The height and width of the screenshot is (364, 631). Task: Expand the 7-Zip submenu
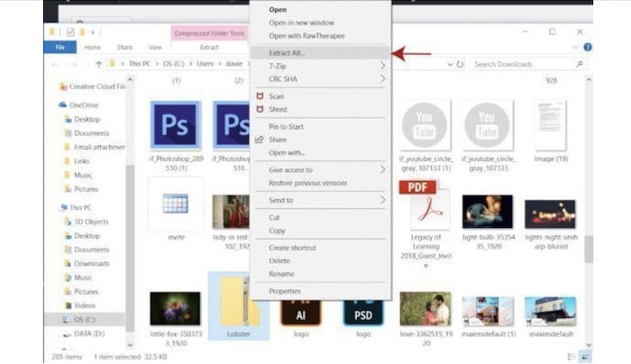320,66
